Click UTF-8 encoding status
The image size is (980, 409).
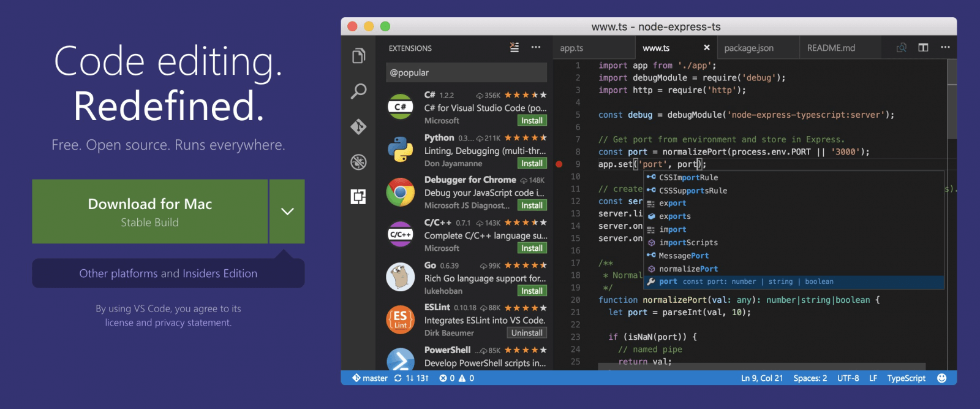[x=848, y=378]
